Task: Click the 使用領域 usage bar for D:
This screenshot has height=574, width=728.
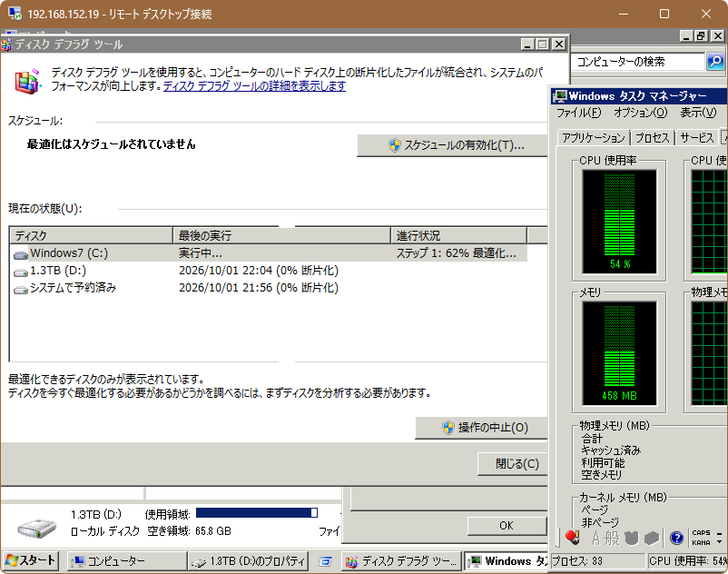Action: tap(257, 513)
